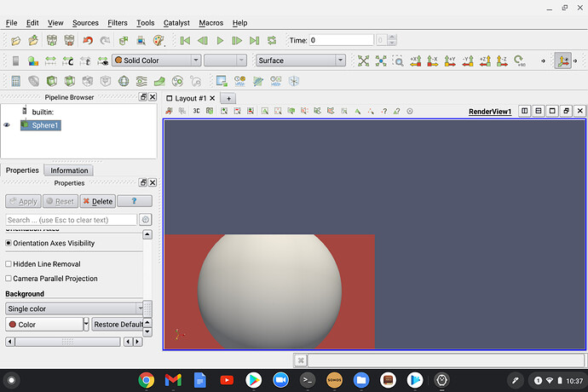Apply the Glyph filter icon
Viewport: 588px width, 392px height.
tap(124, 81)
